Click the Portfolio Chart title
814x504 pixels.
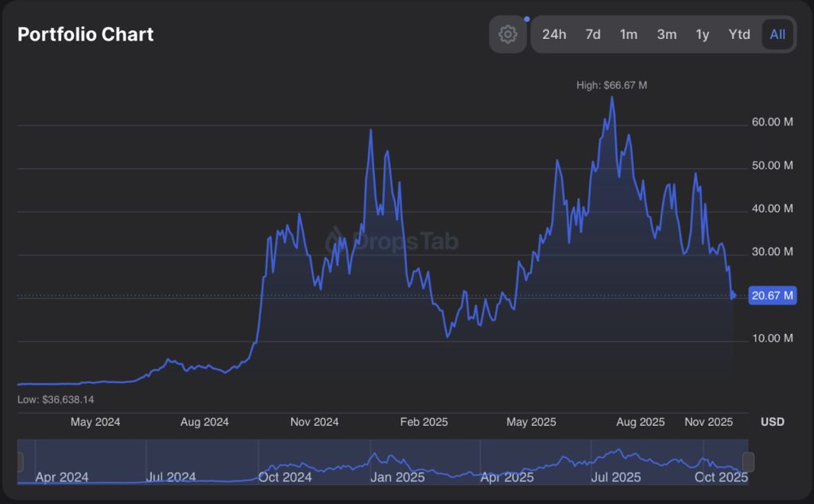coord(86,34)
